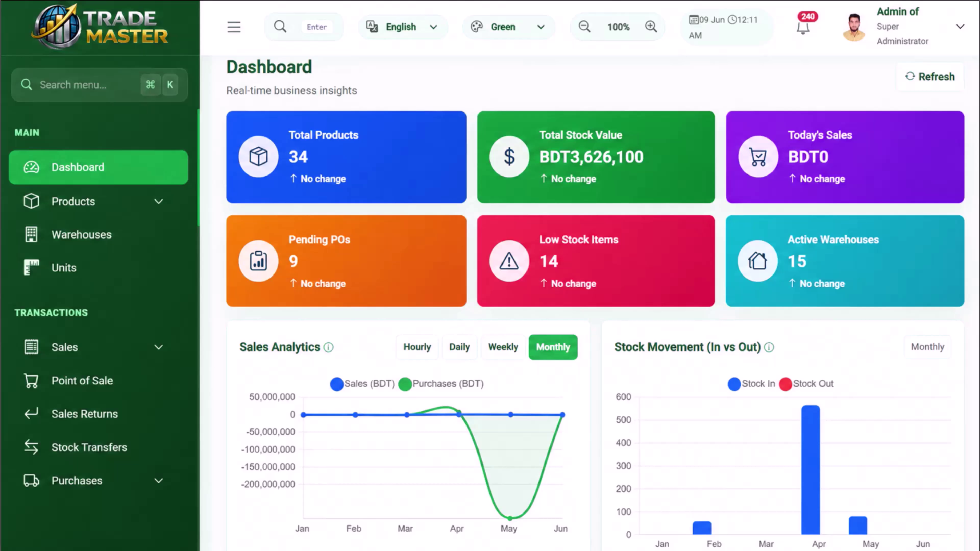Click the Enter search shortcut badge
The width and height of the screenshot is (980, 551).
(x=316, y=27)
